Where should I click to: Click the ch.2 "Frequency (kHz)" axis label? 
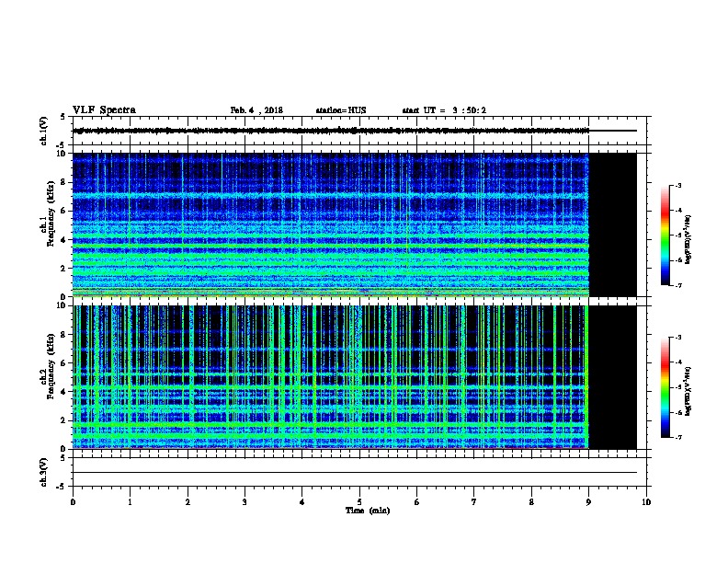(51, 366)
